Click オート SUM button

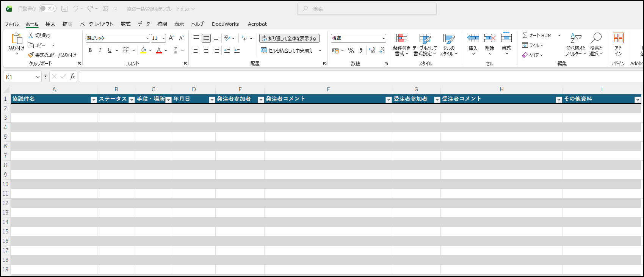click(537, 35)
